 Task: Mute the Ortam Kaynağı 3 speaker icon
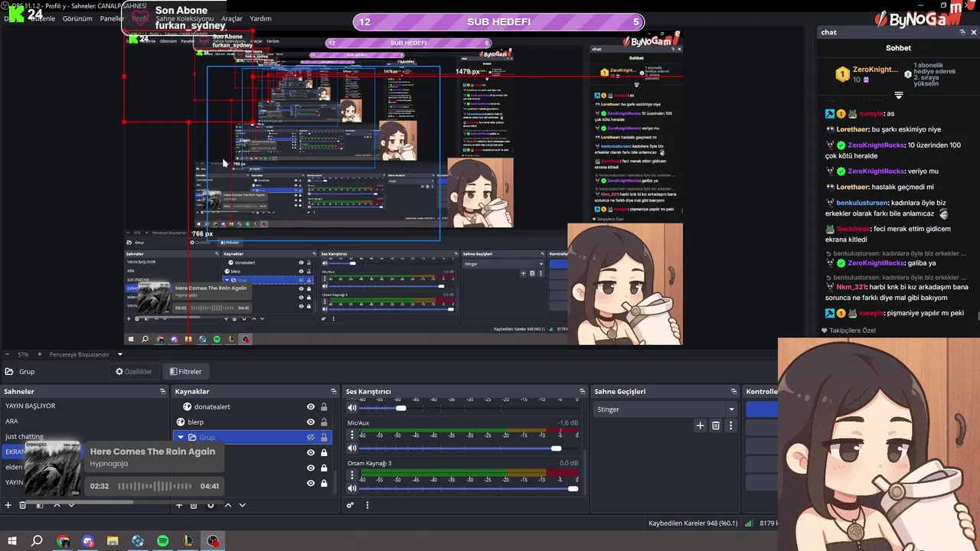(x=352, y=488)
